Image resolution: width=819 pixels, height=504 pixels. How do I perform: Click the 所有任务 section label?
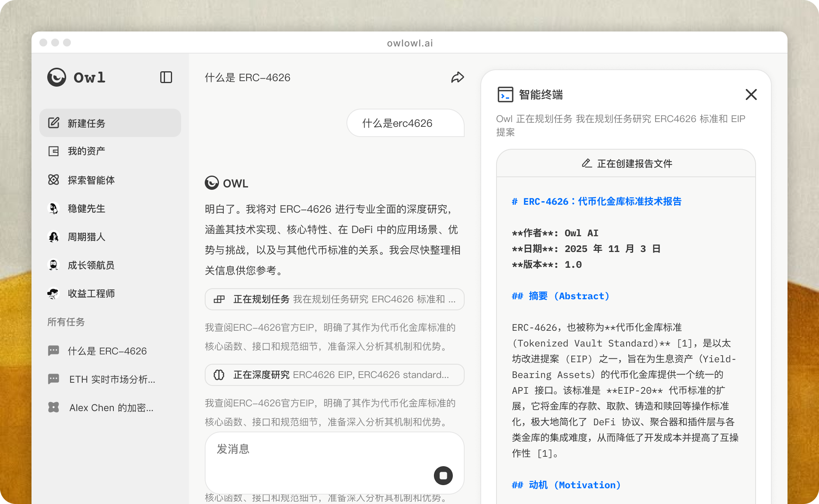(x=66, y=322)
